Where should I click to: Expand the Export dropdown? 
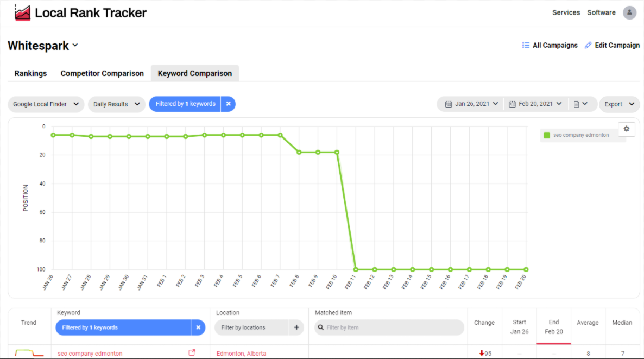pos(619,104)
